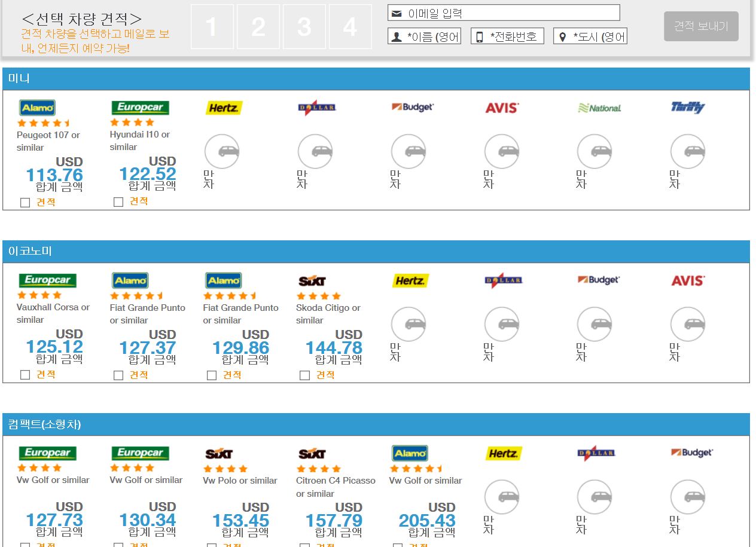Click the Hertz logo in the 이코노미 section

(x=410, y=280)
